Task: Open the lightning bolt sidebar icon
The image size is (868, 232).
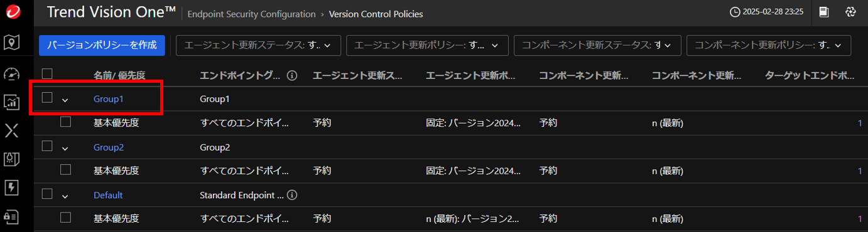Action: (x=11, y=187)
